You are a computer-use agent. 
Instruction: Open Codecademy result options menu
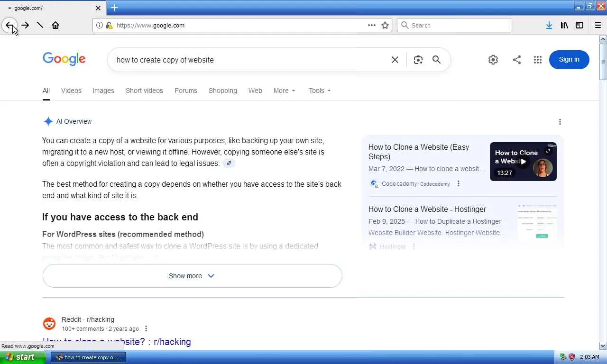coord(459,184)
